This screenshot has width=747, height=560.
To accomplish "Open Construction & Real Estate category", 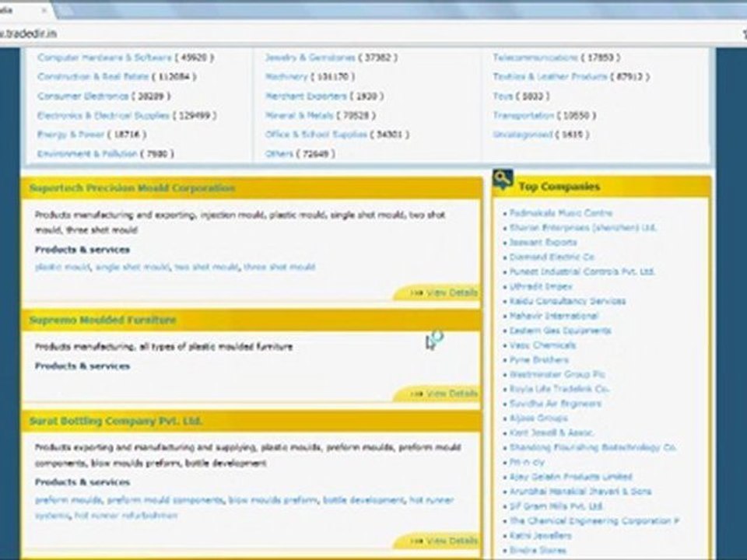I will pos(93,77).
